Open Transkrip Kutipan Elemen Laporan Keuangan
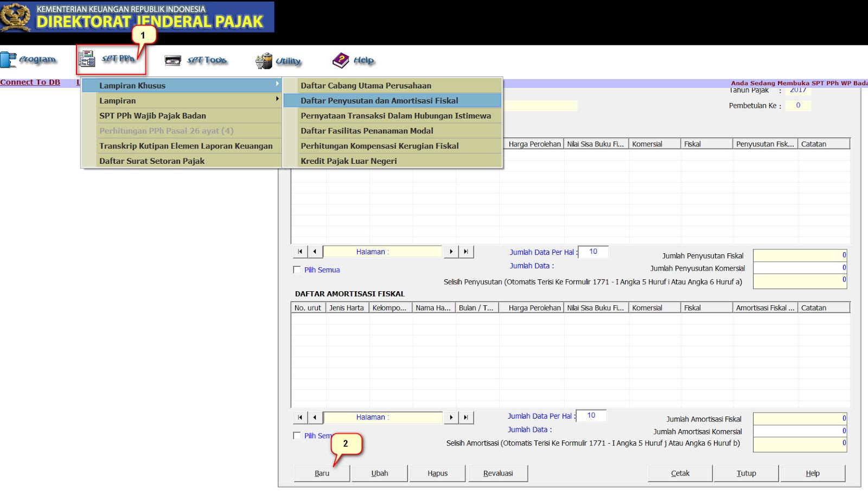Image resolution: width=868 pixels, height=493 pixels. coord(182,146)
